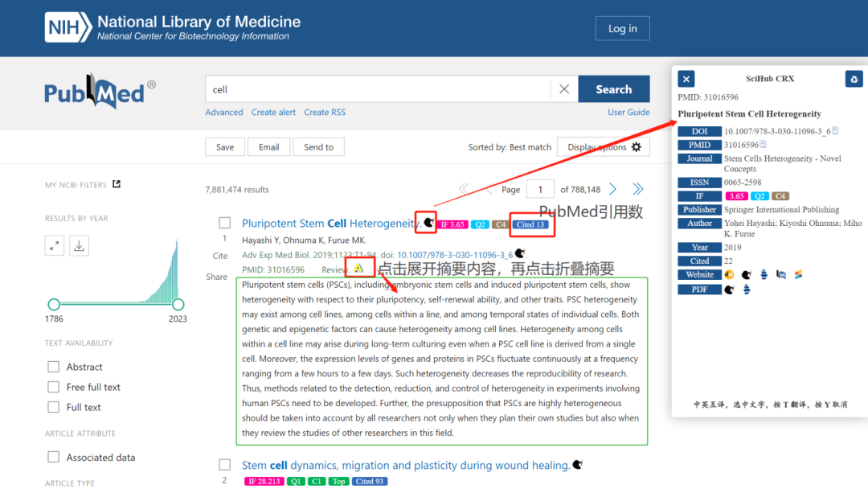Open blue stacked-discs icon in PDF row

click(746, 290)
